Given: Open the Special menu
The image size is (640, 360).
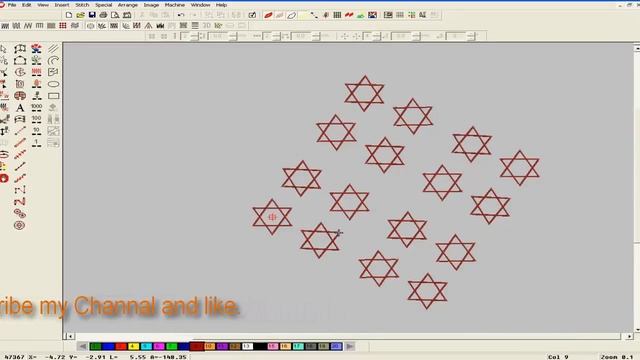Looking at the screenshot, I should pyautogui.click(x=104, y=5).
